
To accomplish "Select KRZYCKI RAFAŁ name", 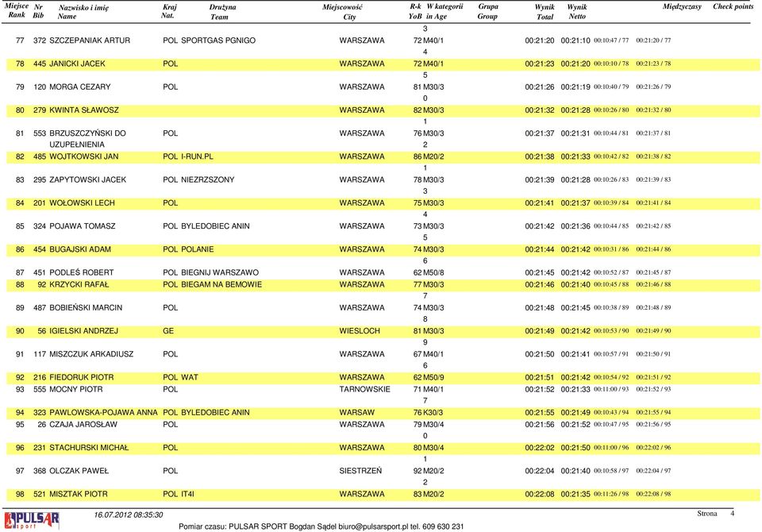I will (79, 284).
